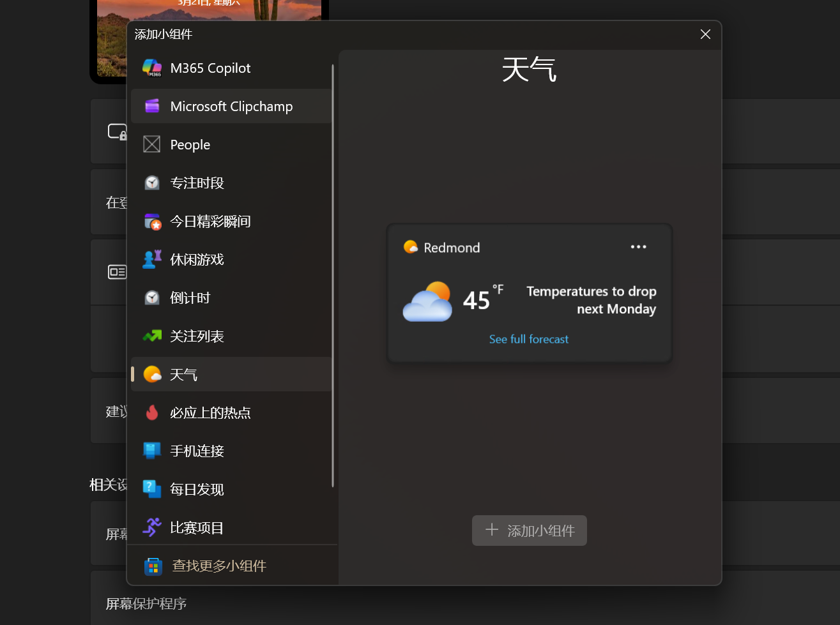
Task: Click the 倒计时 clock icon
Action: (x=152, y=297)
